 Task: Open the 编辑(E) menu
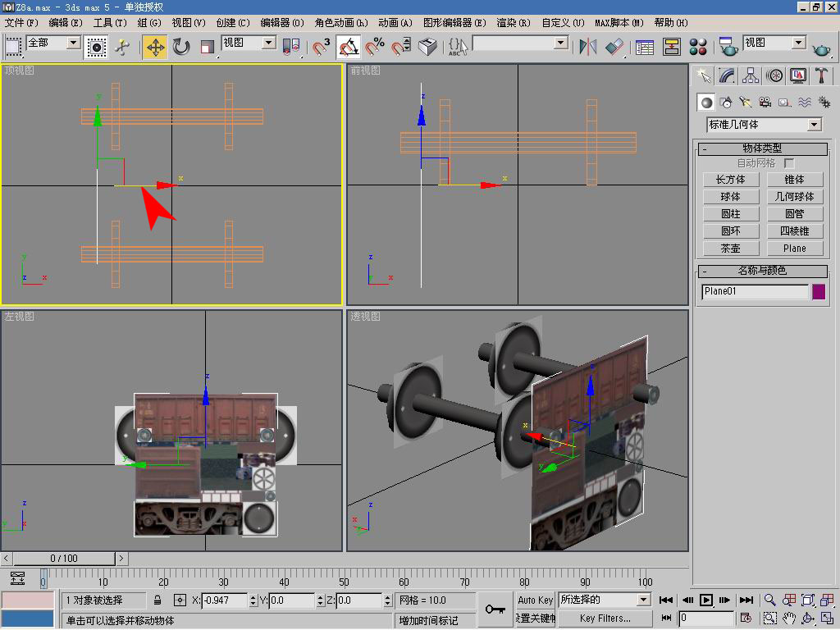66,23
